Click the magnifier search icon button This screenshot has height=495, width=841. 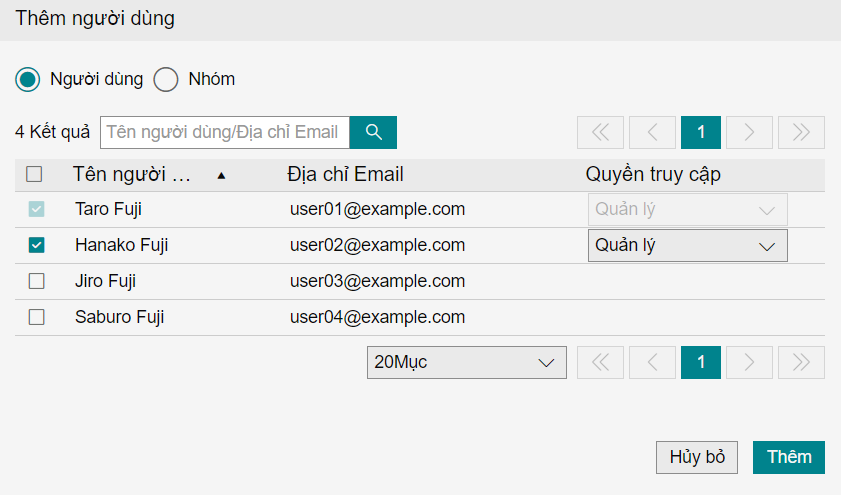pyautogui.click(x=373, y=132)
